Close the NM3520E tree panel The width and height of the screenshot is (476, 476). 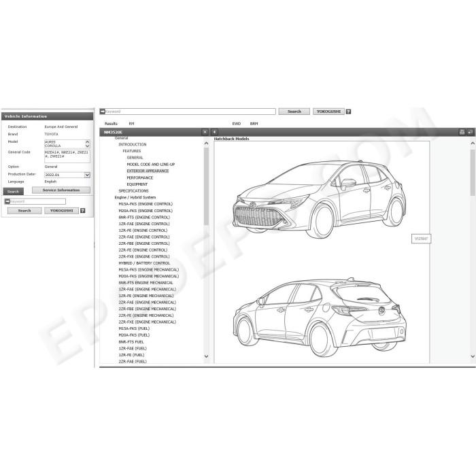(x=205, y=132)
